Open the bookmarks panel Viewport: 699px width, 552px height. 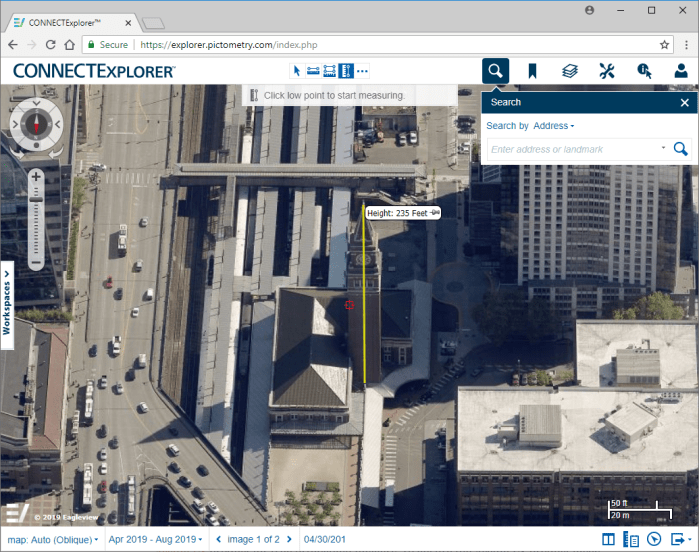click(x=533, y=71)
